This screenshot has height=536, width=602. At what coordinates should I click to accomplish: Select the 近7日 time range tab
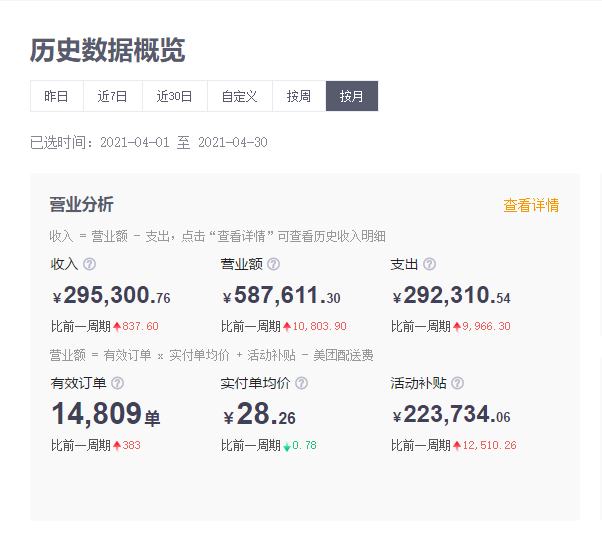(112, 96)
